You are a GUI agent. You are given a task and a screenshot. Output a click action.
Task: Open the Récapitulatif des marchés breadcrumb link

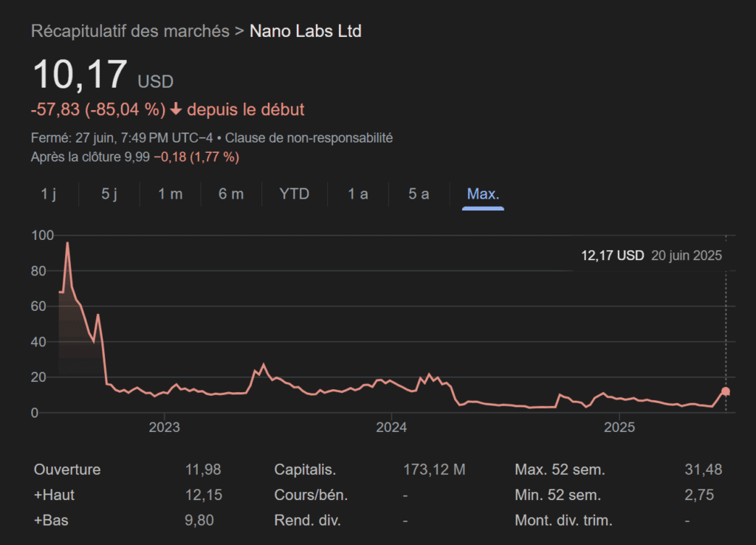(130, 31)
